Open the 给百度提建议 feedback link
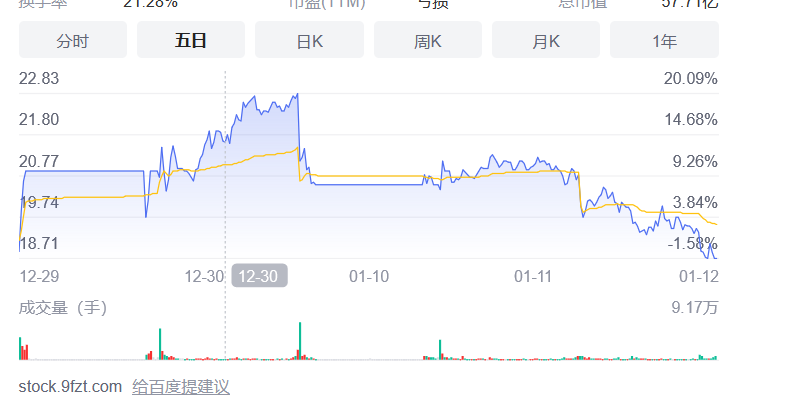 (x=181, y=387)
